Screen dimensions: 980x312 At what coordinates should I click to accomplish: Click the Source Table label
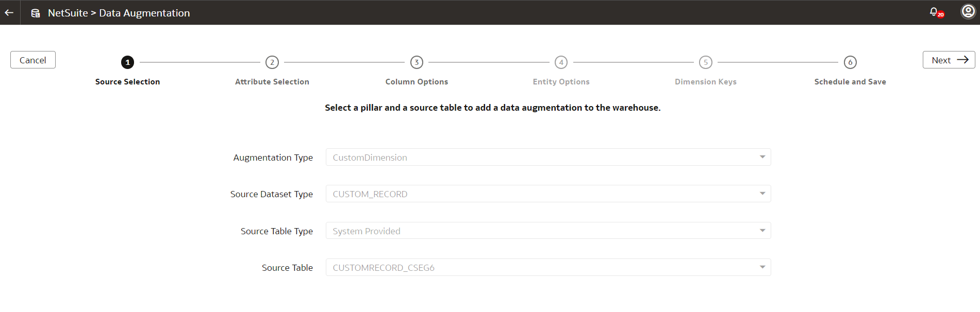coord(287,268)
